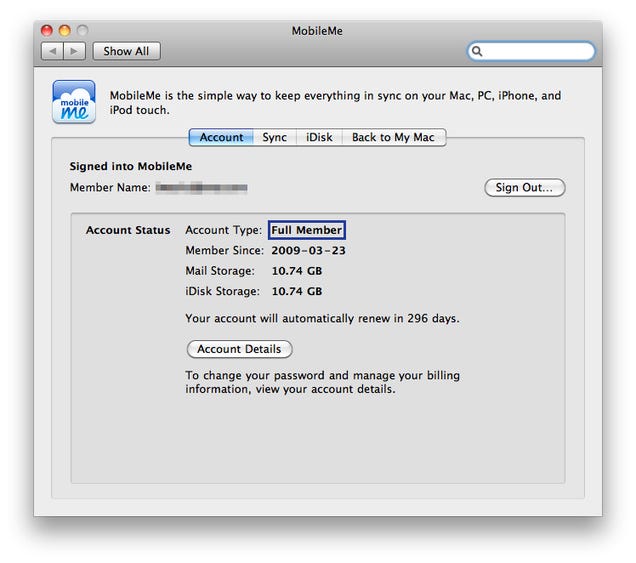Click the back navigation arrow

tap(52, 51)
